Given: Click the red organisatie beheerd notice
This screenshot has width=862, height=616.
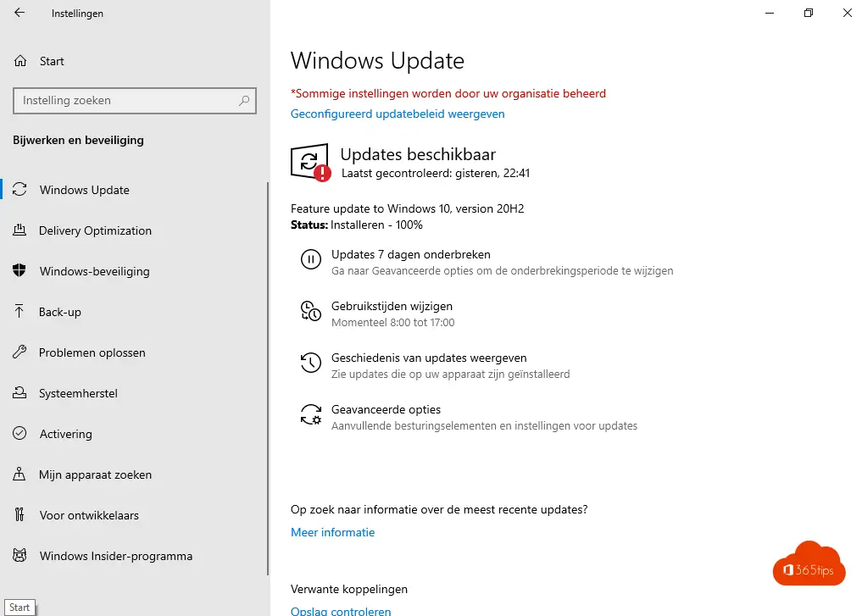Looking at the screenshot, I should (448, 93).
